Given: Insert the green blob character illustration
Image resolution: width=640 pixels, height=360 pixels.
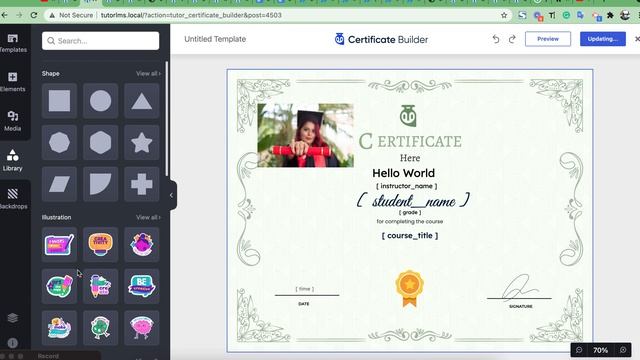Looking at the screenshot, I should tap(100, 328).
